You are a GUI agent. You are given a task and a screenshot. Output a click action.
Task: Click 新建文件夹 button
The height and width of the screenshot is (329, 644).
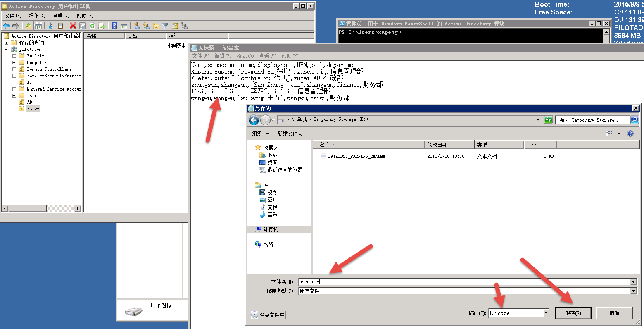[x=290, y=134]
